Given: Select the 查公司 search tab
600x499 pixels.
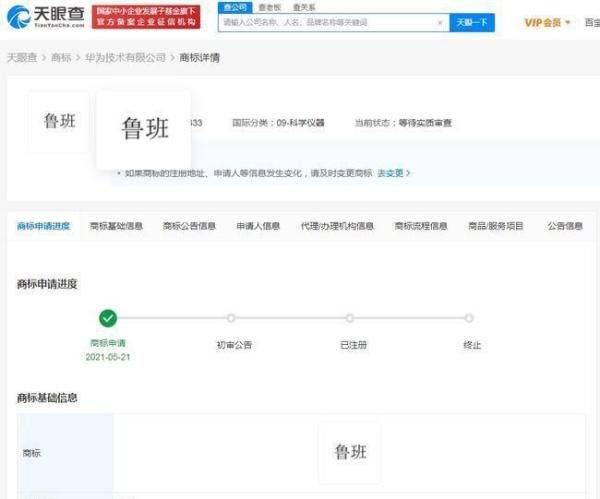Looking at the screenshot, I should pos(235,7).
